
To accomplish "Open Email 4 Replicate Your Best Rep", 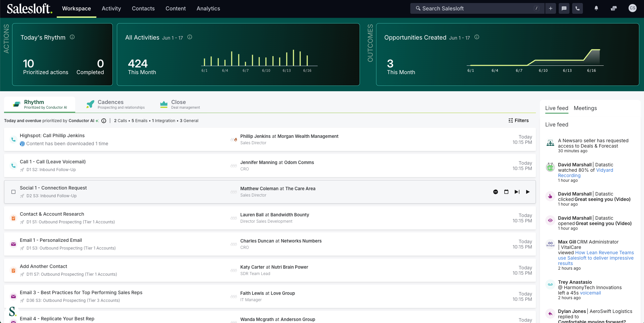I will [57, 319].
